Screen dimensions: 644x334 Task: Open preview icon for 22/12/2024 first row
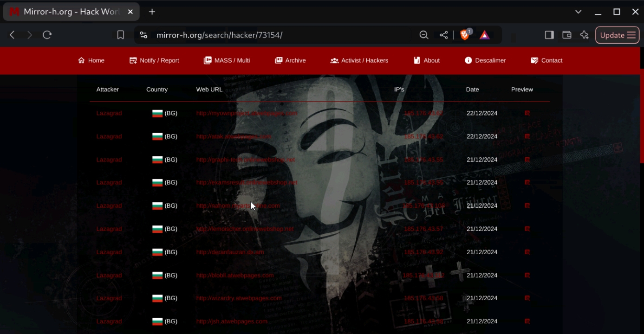pyautogui.click(x=527, y=113)
